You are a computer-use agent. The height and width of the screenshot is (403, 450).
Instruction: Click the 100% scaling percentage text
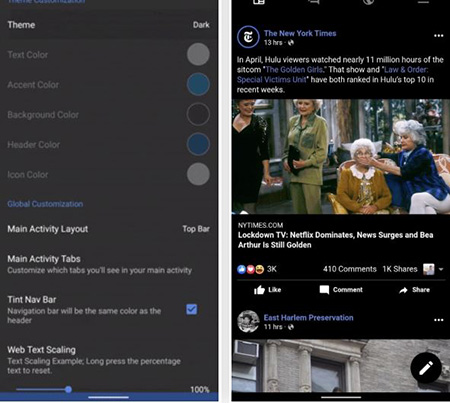click(200, 389)
